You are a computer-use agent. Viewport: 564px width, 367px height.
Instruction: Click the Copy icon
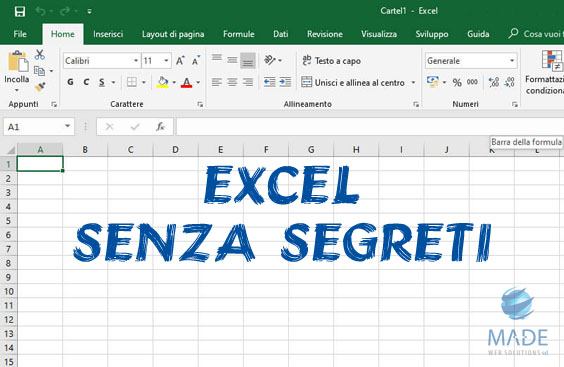coord(39,71)
